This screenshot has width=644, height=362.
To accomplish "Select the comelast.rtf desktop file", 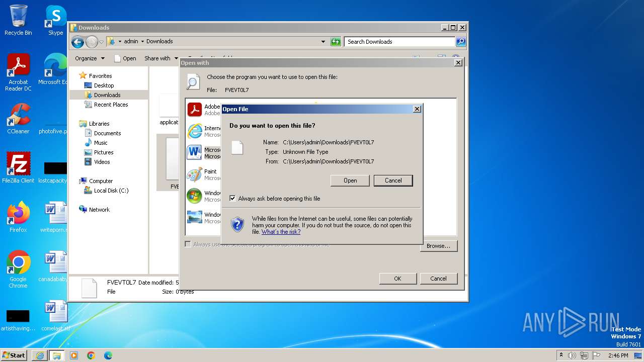I will 55,316.
